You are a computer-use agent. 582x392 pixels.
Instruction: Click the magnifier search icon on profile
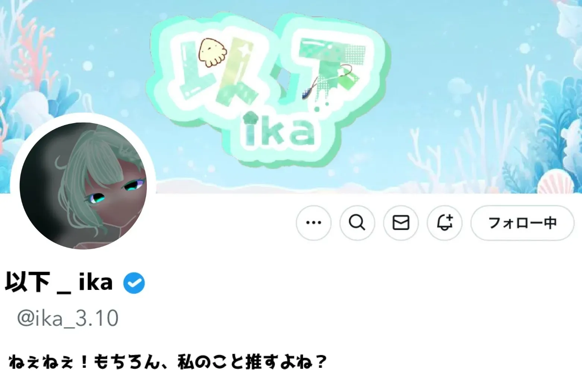click(357, 223)
